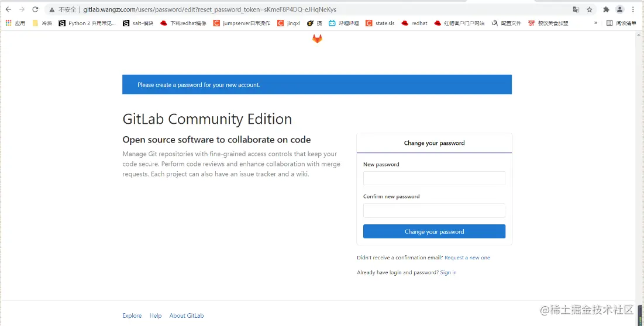This screenshot has height=326, width=644.
Task: Open the bilibili bookmark with blue TV icon
Action: pos(344,23)
